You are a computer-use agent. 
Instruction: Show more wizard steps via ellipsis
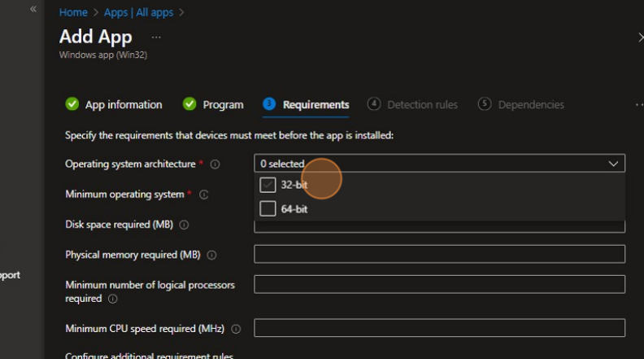[638, 104]
